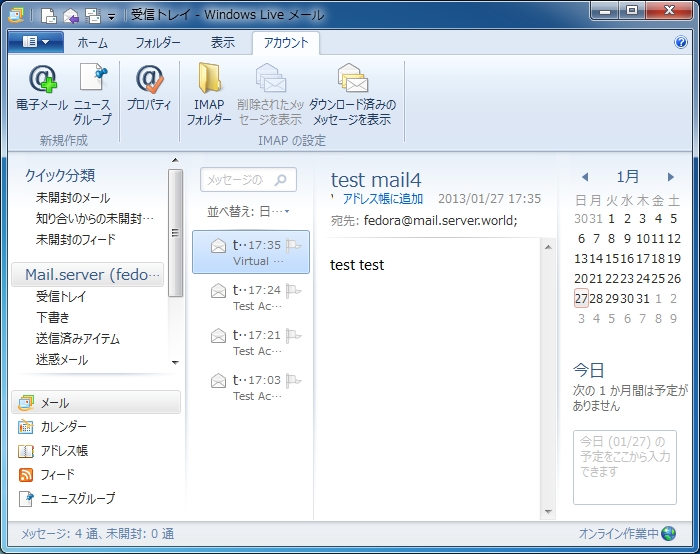Open 並べ替え sort order dropdown
The height and width of the screenshot is (554, 700).
pos(248,211)
